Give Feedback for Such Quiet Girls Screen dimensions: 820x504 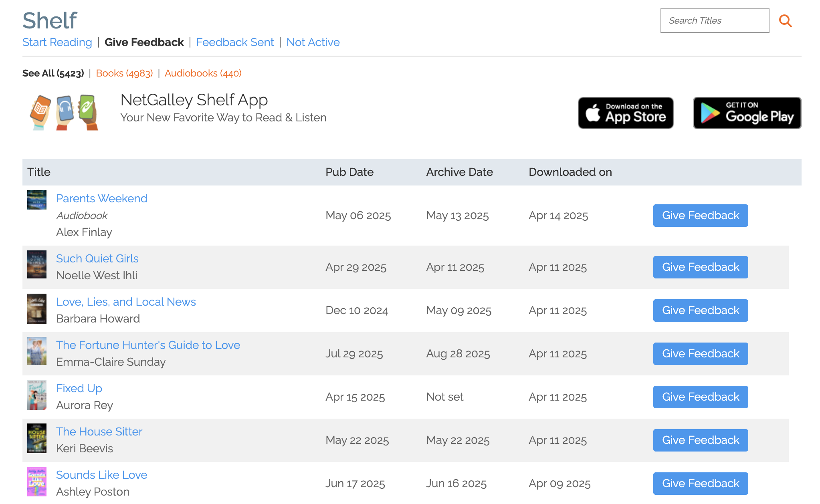pos(701,267)
